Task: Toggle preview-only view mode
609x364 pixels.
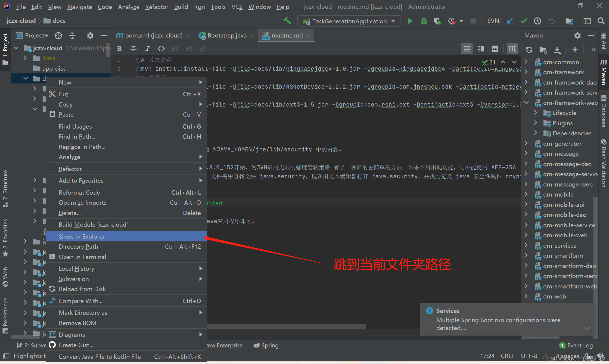Action: (495, 49)
